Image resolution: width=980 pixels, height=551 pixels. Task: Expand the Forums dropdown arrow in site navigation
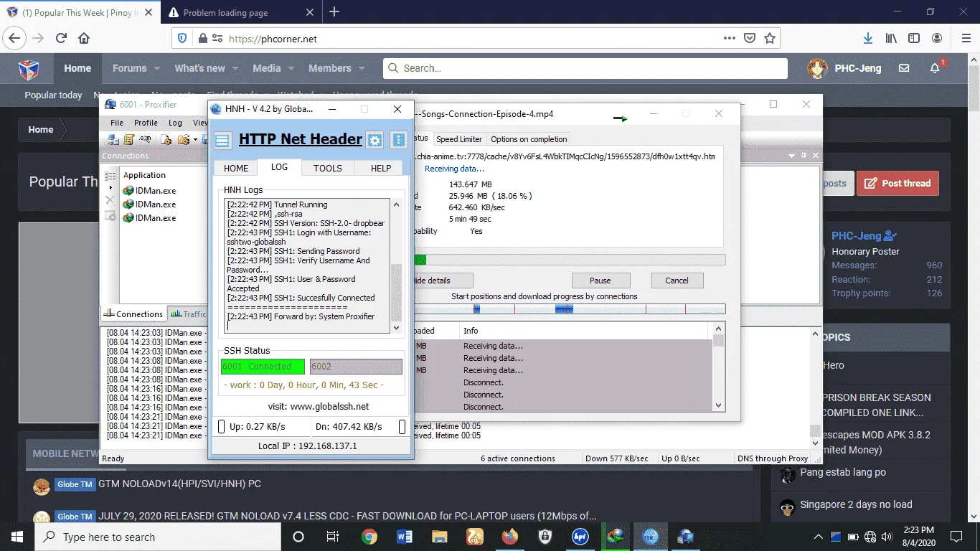[x=156, y=69]
